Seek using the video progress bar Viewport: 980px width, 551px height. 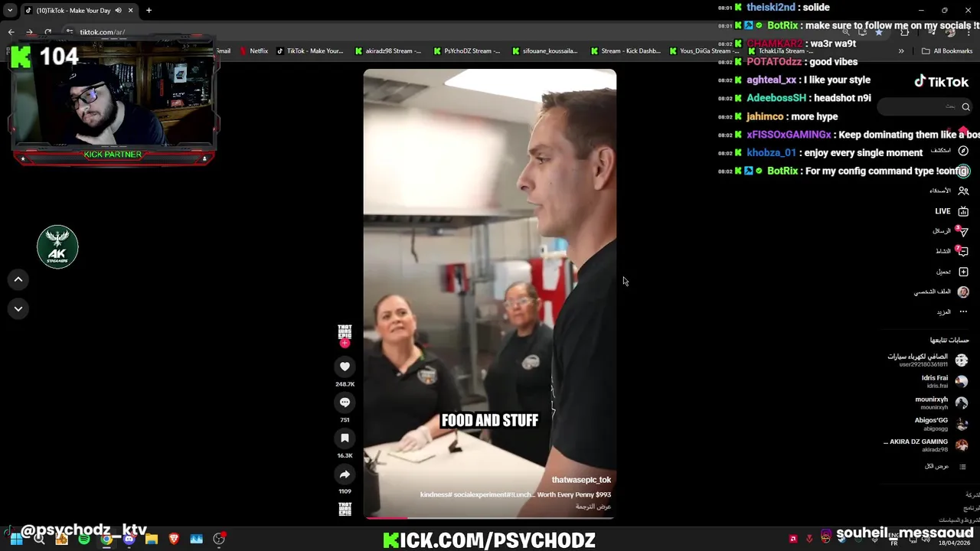tap(490, 518)
